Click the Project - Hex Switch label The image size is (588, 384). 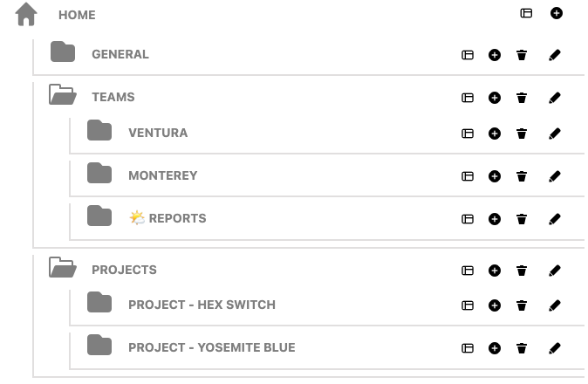click(202, 305)
